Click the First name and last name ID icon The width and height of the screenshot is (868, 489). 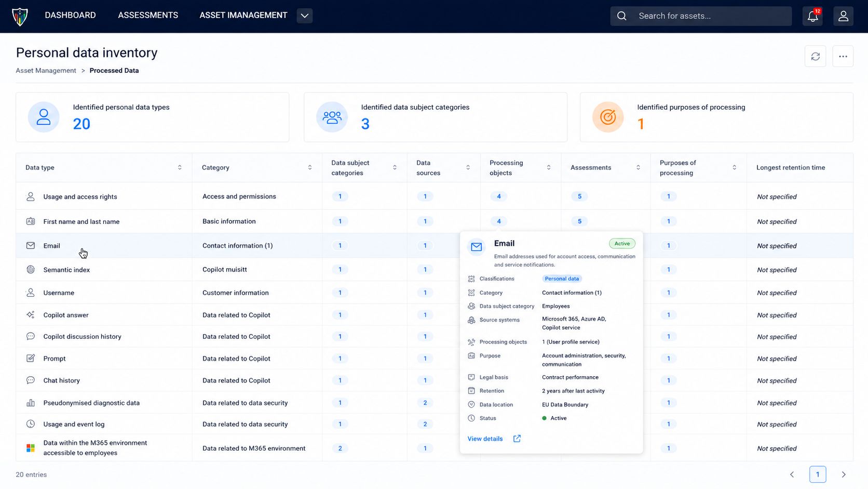coord(31,221)
